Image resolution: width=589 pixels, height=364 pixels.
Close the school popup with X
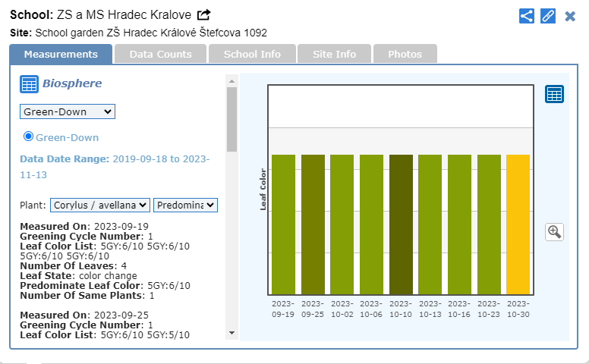pyautogui.click(x=570, y=16)
